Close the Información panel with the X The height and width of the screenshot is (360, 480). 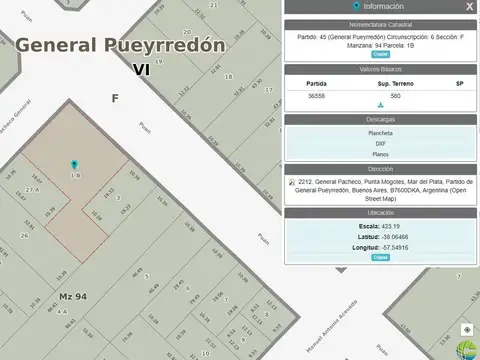coord(469,6)
